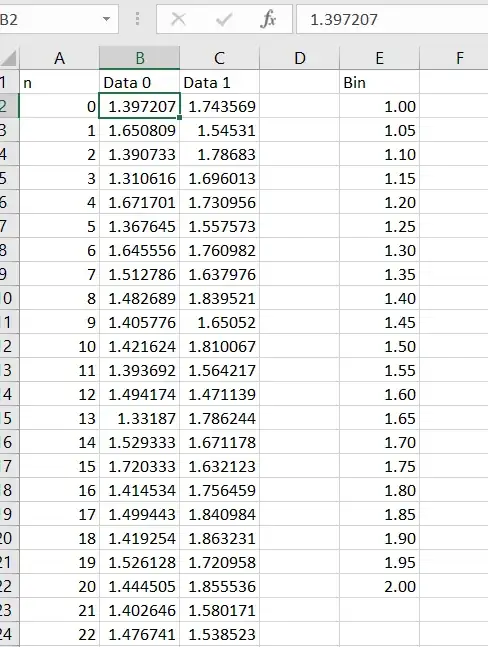Click the Select All corner triangle
Viewport: 488px width, 647px height.
[x=9, y=58]
